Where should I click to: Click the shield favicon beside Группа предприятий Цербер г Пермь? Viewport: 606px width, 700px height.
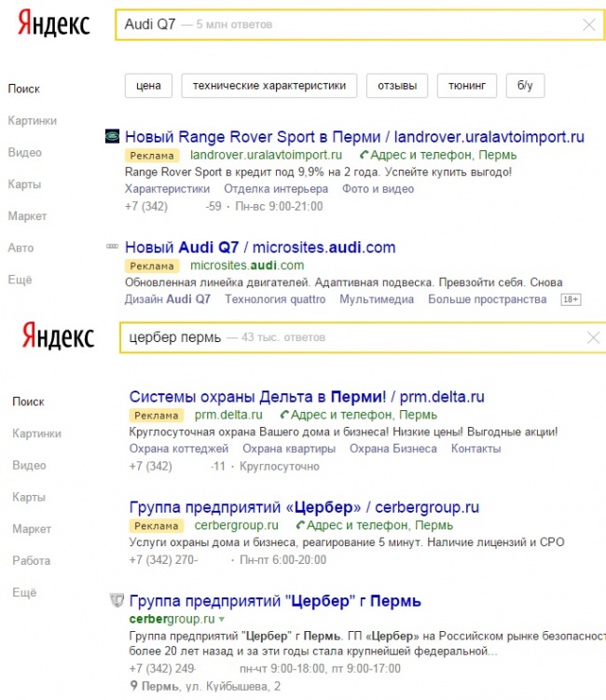117,600
